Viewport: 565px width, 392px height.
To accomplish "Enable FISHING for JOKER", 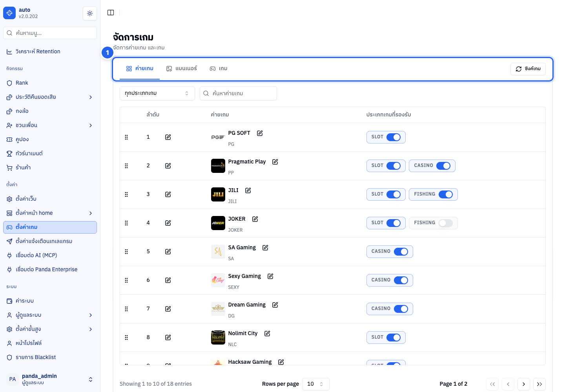I will (446, 223).
